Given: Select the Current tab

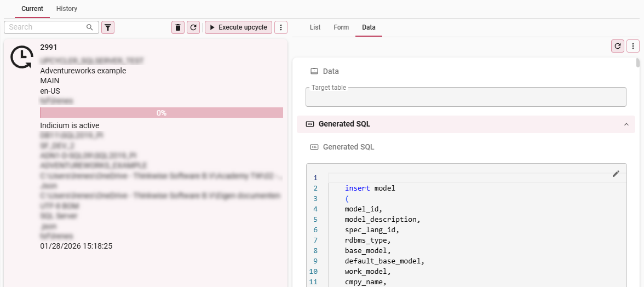Looking at the screenshot, I should tap(32, 9).
